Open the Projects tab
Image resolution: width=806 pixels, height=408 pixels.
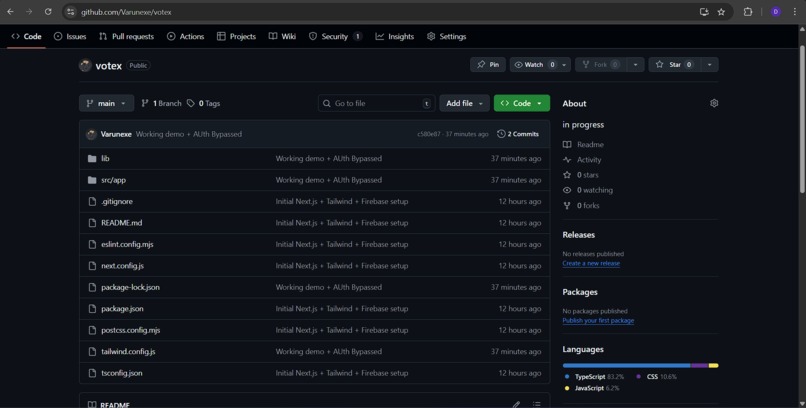236,36
